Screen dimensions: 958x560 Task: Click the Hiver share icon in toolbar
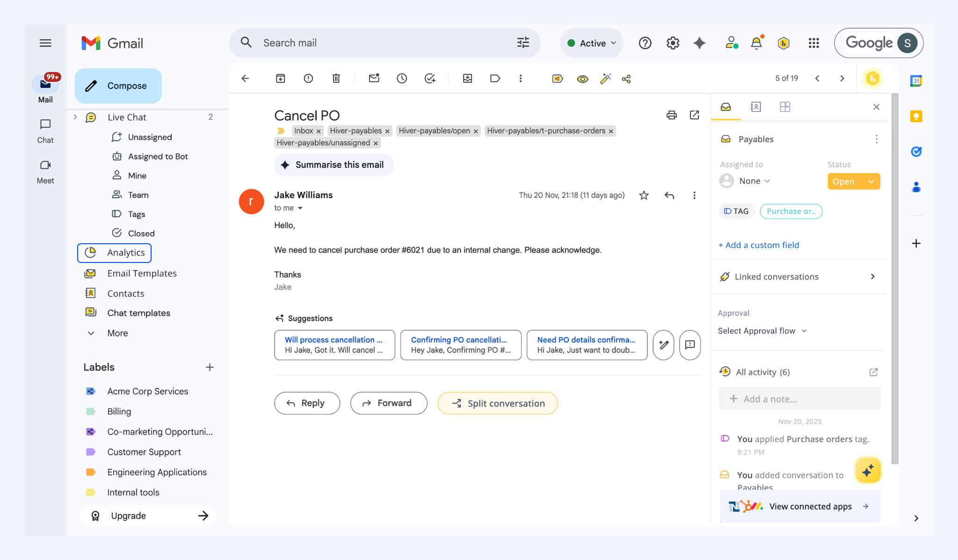pos(626,79)
